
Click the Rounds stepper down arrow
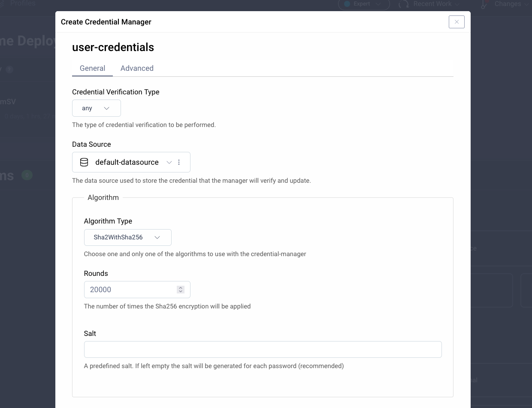point(180,292)
